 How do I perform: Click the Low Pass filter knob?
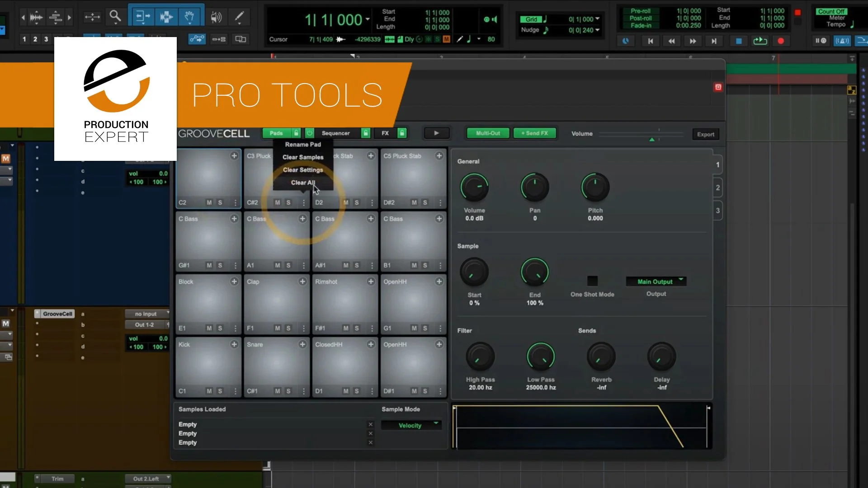(541, 357)
